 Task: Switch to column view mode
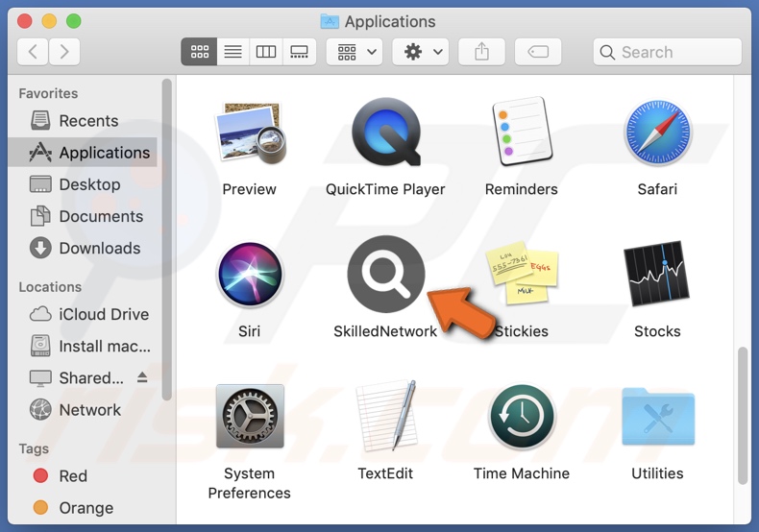(266, 52)
